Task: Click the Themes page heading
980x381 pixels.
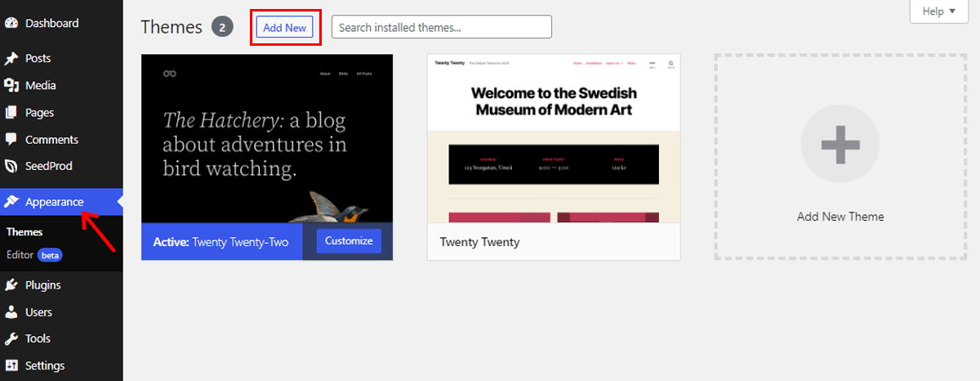Action: pyautogui.click(x=171, y=27)
